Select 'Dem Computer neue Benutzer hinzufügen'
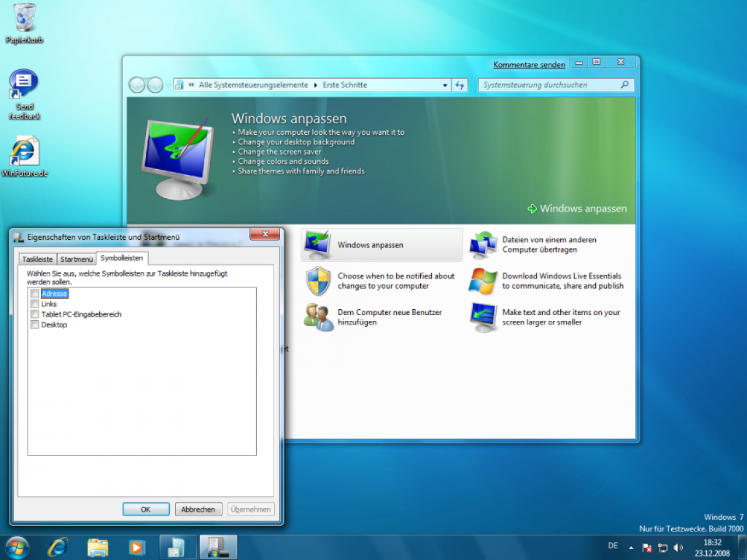 pyautogui.click(x=389, y=317)
